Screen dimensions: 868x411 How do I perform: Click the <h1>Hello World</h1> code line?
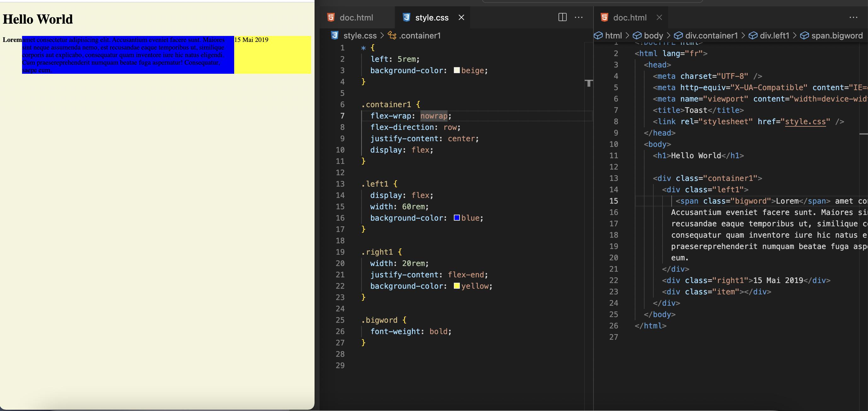point(698,155)
